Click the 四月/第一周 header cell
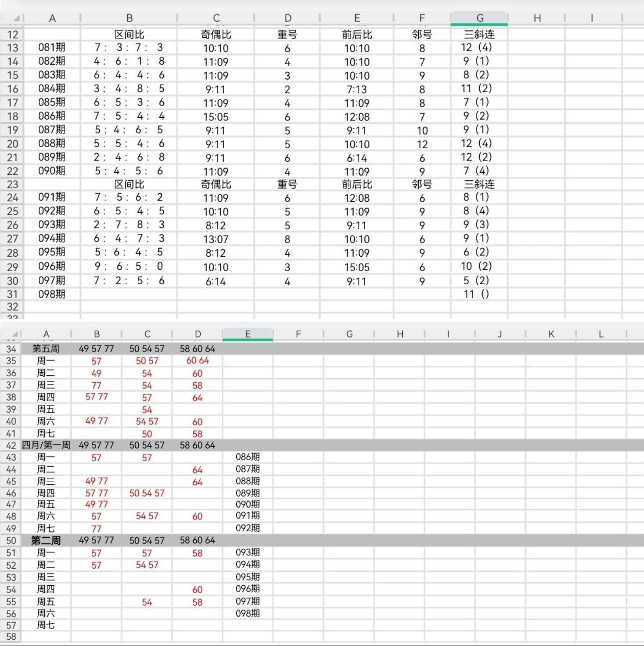This screenshot has height=646, width=644. pos(46,445)
